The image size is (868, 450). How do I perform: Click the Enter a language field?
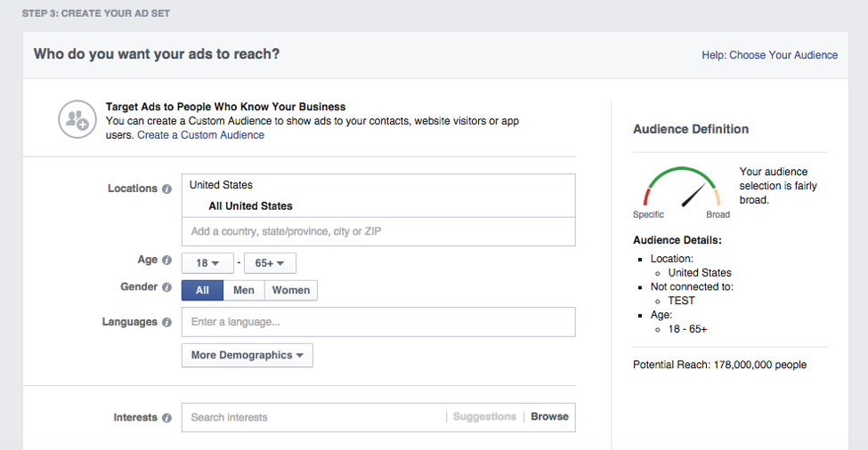click(x=378, y=322)
